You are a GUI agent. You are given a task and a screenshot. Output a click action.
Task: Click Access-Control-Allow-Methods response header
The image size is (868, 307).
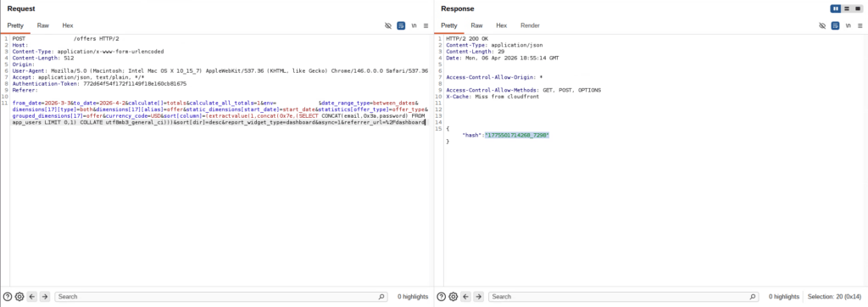(x=523, y=90)
